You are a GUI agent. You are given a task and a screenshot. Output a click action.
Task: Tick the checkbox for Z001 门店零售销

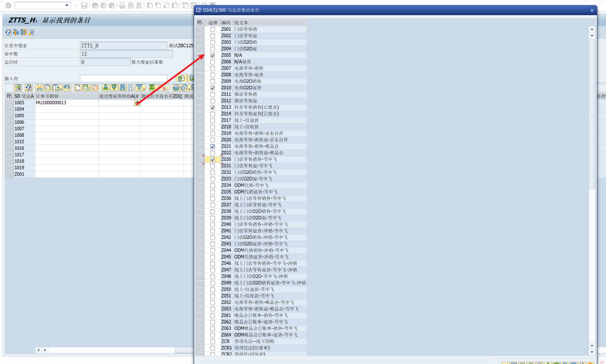point(213,29)
